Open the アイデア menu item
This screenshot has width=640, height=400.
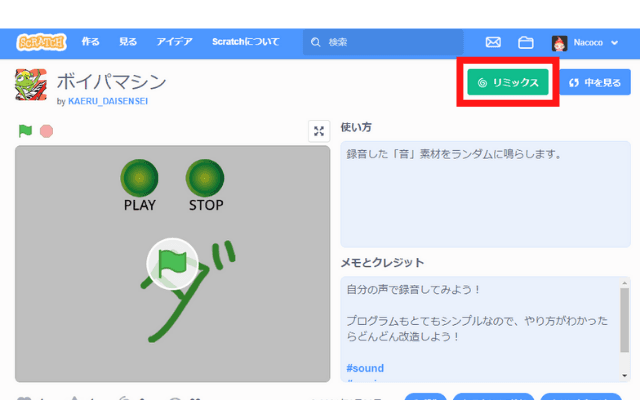[174, 42]
